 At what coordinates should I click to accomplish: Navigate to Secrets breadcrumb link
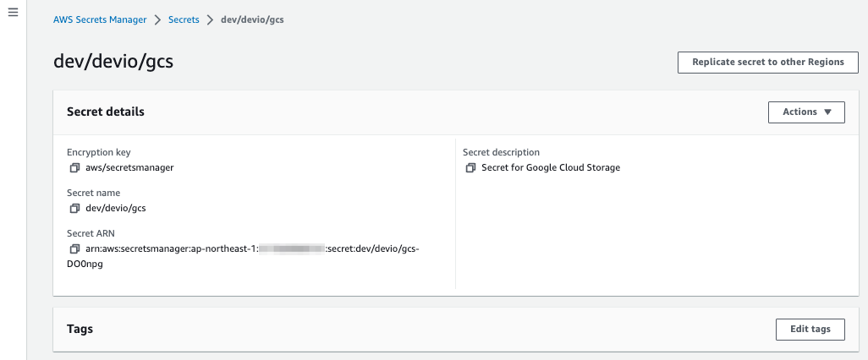(x=184, y=20)
